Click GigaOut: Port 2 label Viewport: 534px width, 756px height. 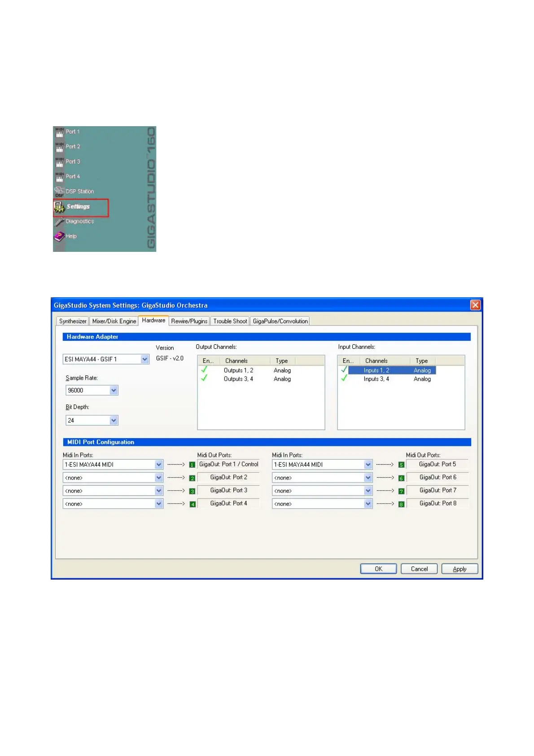pyautogui.click(x=228, y=478)
